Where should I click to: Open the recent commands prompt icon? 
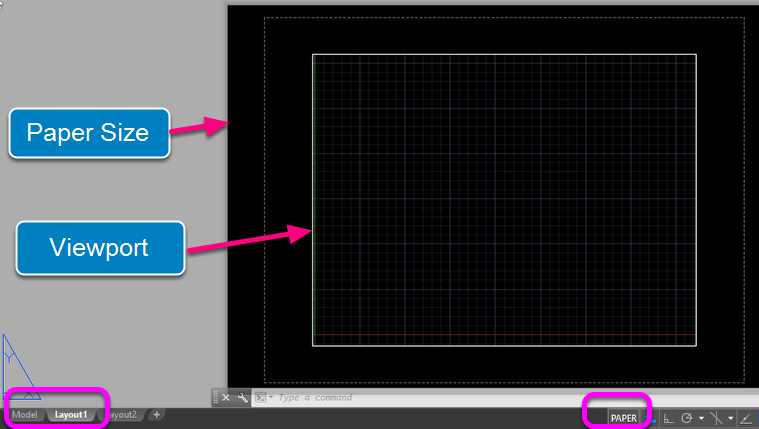(x=260, y=398)
